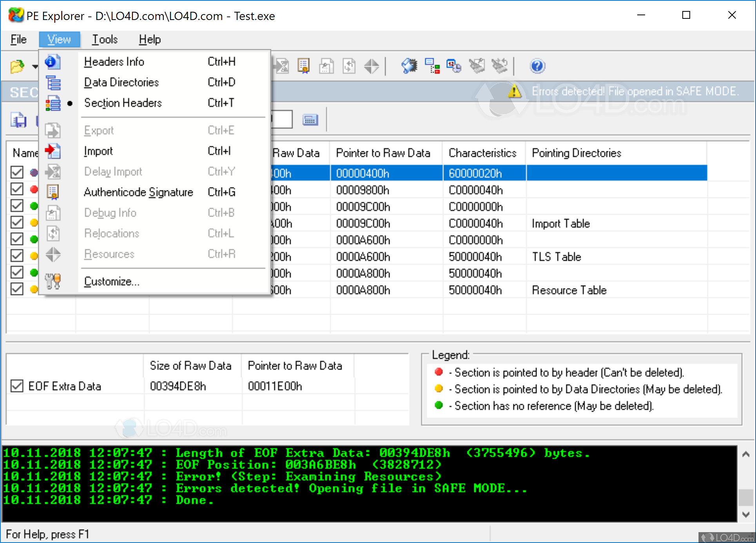This screenshot has width=756, height=543.
Task: Open the Dependency Scanner tree icon
Action: 432,66
